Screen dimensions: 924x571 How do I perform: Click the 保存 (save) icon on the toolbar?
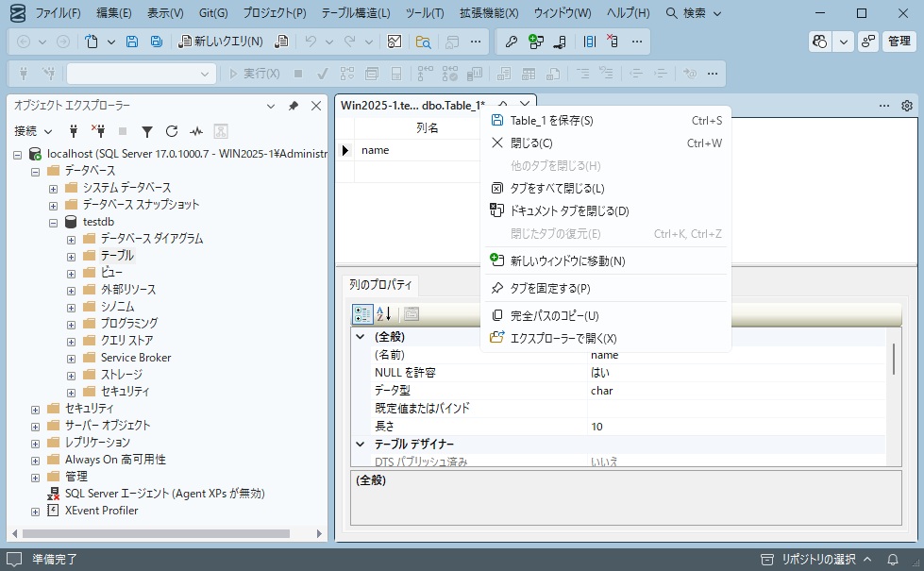coord(130,42)
